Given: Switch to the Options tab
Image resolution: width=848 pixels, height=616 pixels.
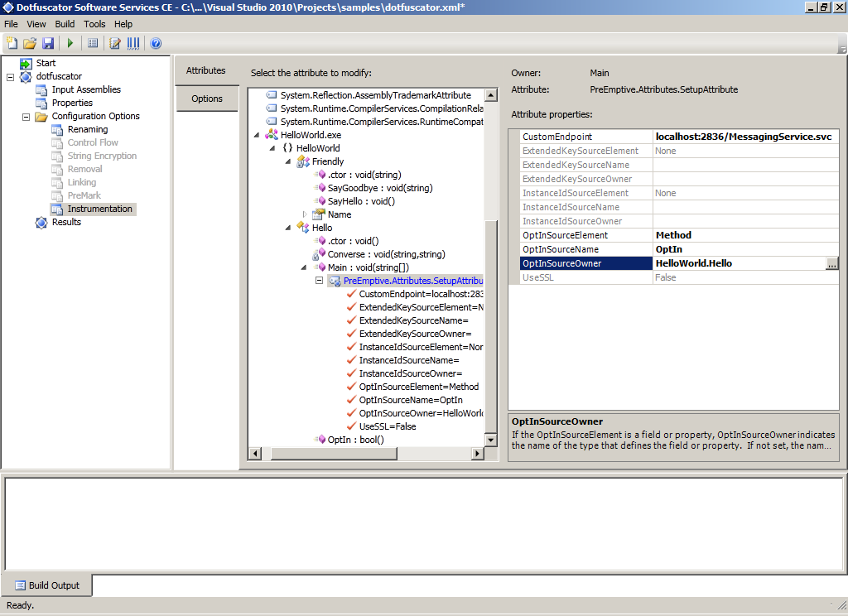Looking at the screenshot, I should (206, 99).
